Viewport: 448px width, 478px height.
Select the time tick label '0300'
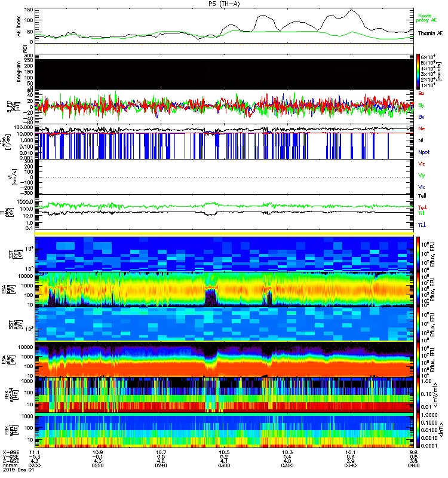[x=224, y=465]
